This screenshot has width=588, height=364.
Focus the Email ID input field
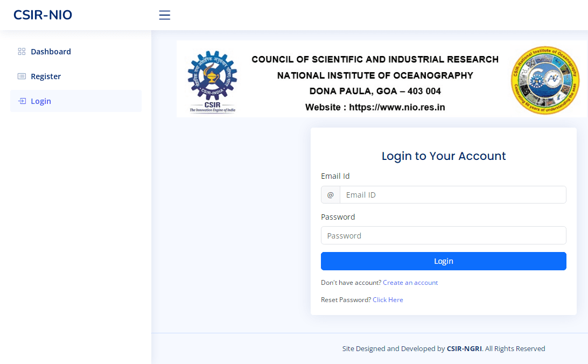452,195
